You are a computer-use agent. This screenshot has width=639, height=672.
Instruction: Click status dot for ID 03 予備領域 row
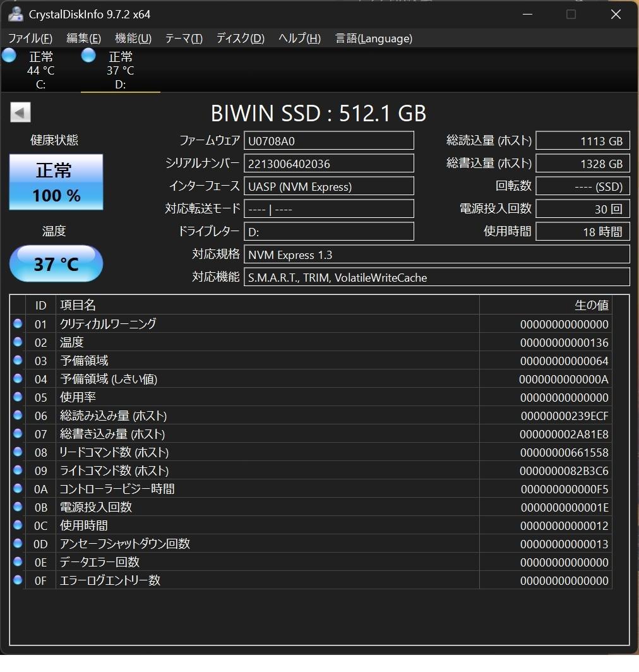coord(18,360)
